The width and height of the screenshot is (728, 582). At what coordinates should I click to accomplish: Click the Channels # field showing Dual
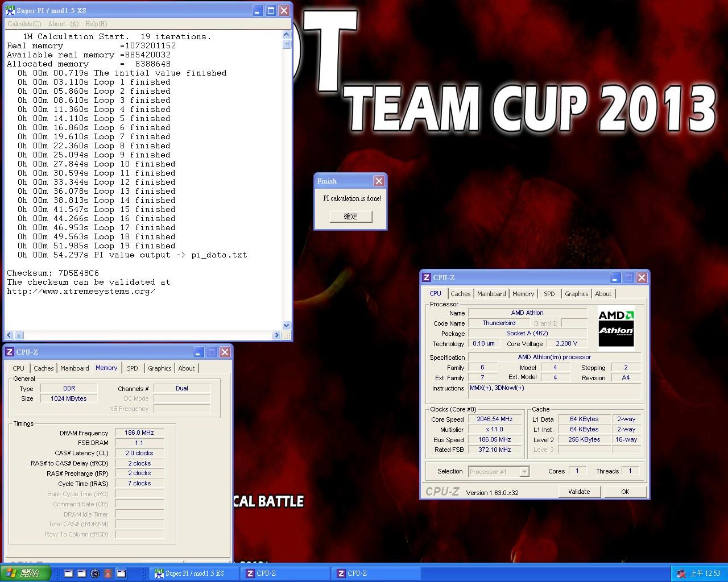[182, 388]
